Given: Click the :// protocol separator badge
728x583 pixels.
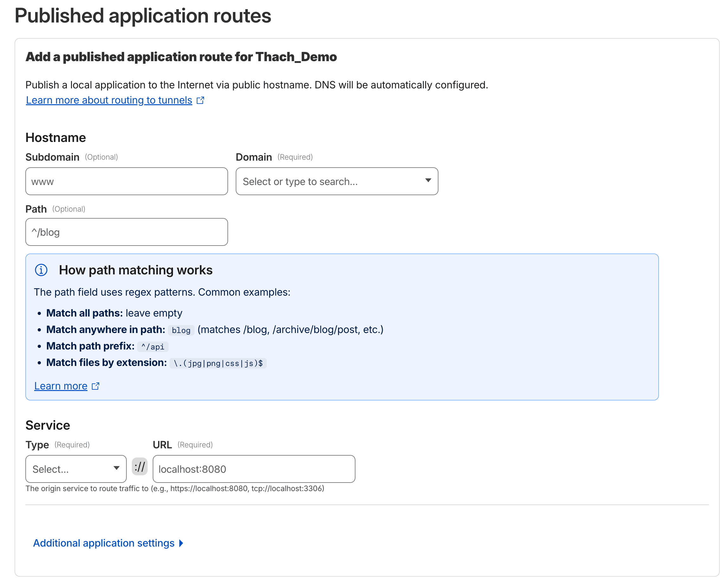Looking at the screenshot, I should point(139,467).
